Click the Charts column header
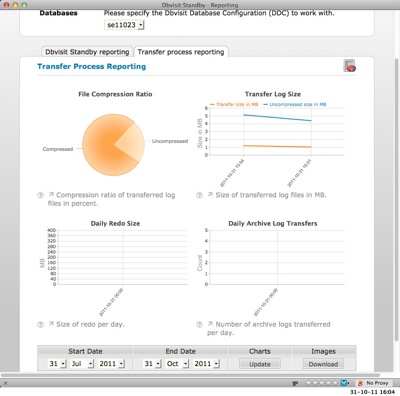This screenshot has width=400, height=396. (260, 351)
